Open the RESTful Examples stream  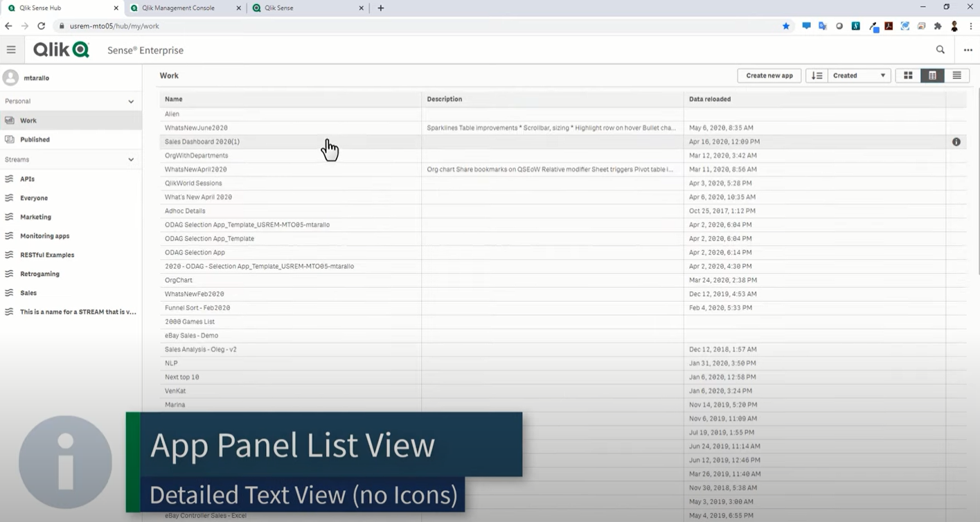pyautogui.click(x=71, y=255)
